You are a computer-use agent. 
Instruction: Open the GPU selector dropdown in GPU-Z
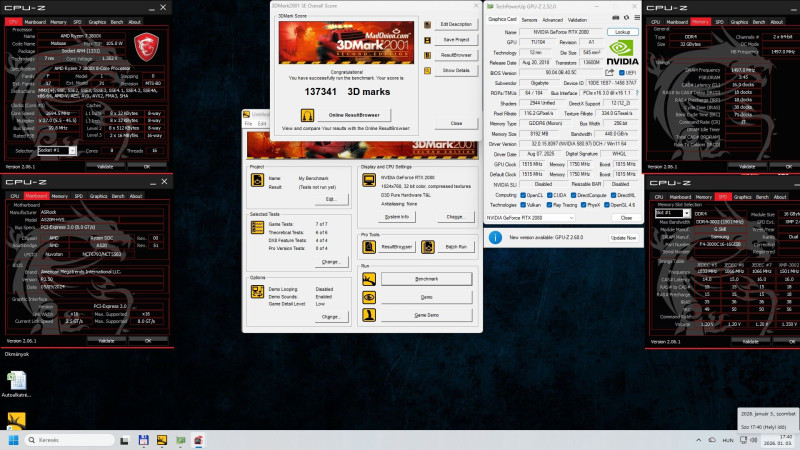point(530,218)
